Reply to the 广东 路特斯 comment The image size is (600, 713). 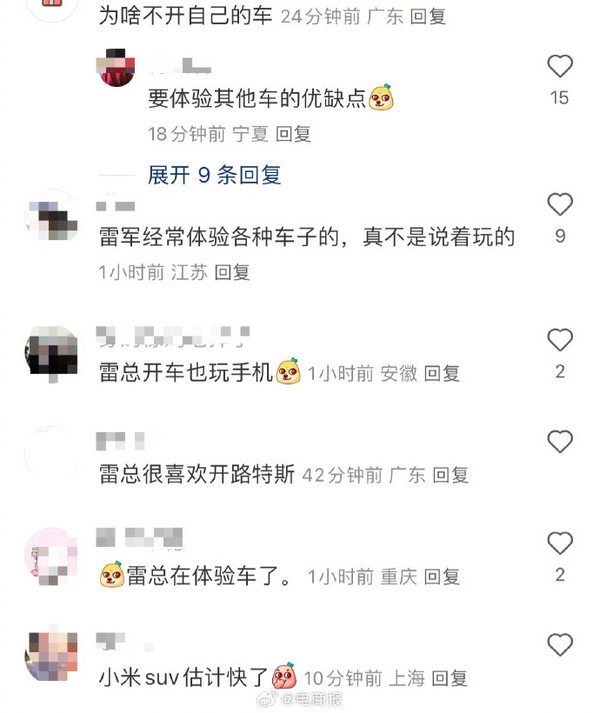click(450, 475)
